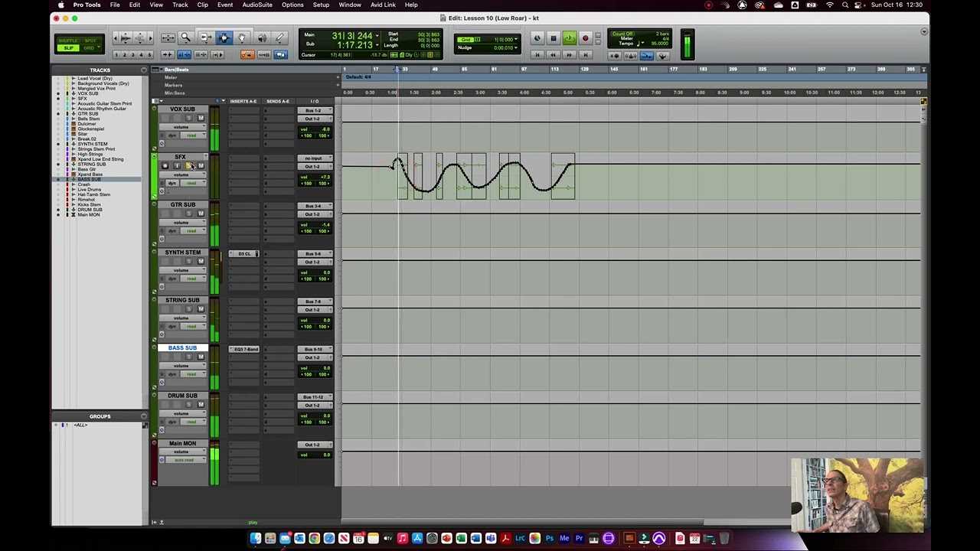The width and height of the screenshot is (980, 551).
Task: Toggle show/hide dot for DRUM SUB in list
Action: (58, 209)
